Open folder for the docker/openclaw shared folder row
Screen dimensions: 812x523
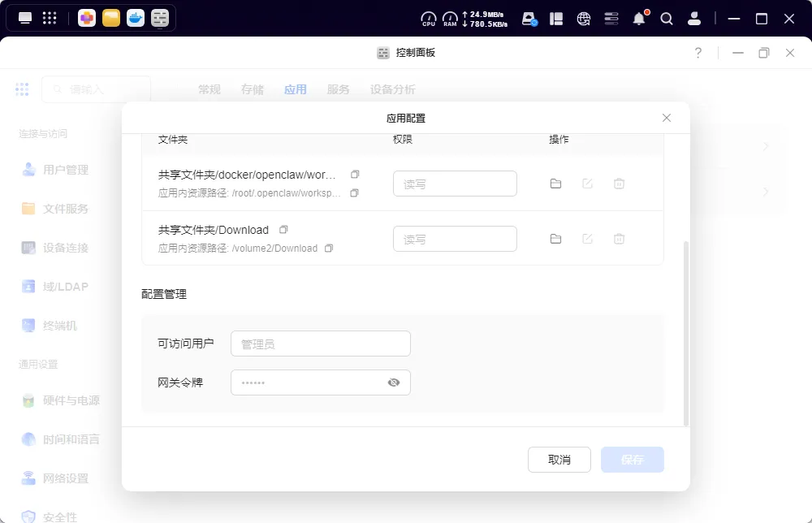(x=555, y=184)
